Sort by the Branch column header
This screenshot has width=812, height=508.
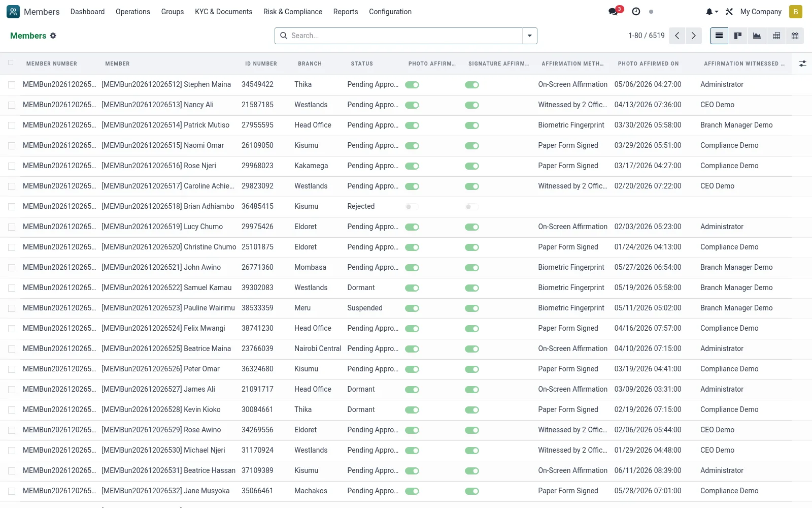pos(310,64)
